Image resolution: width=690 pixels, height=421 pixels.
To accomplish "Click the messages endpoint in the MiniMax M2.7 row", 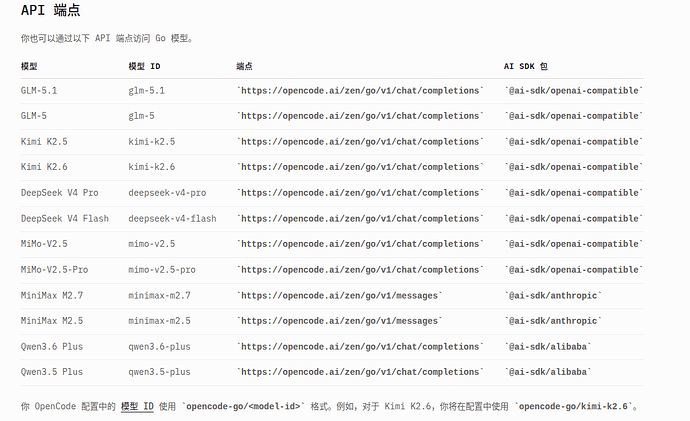I will [x=339, y=296].
